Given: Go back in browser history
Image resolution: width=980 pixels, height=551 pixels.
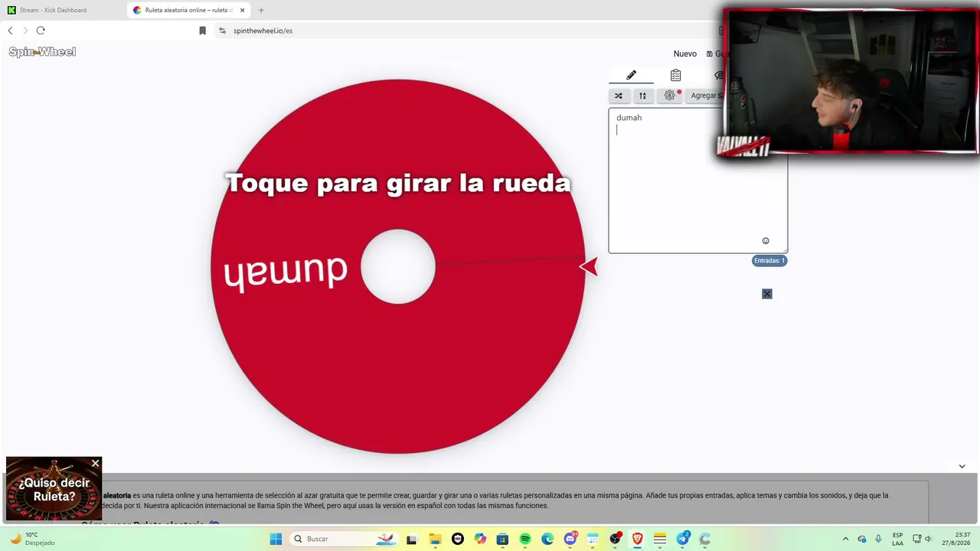Looking at the screenshot, I should [x=10, y=31].
